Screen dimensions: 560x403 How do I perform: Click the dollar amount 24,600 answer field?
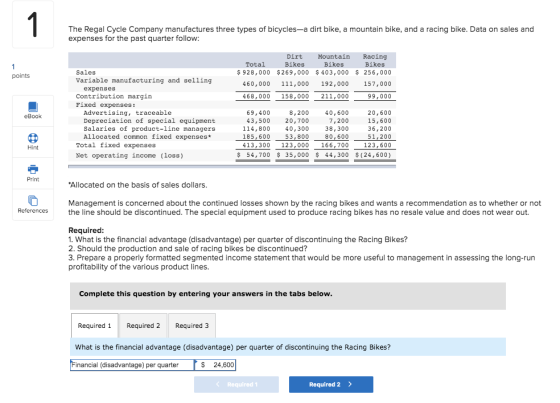click(215, 365)
